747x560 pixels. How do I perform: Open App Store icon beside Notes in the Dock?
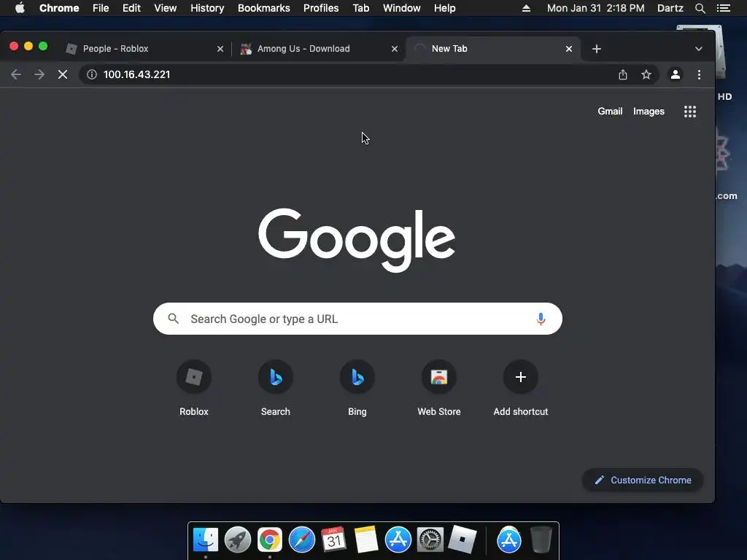point(398,540)
